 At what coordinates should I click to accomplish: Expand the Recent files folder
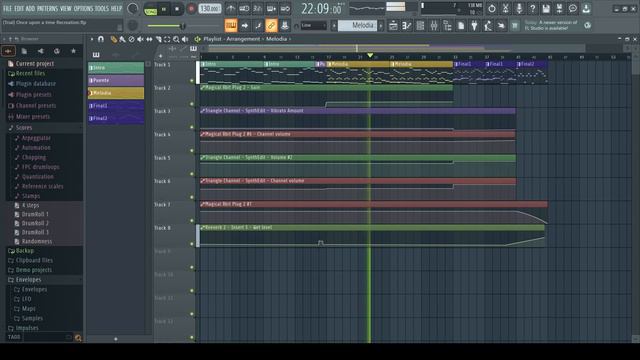pos(30,73)
